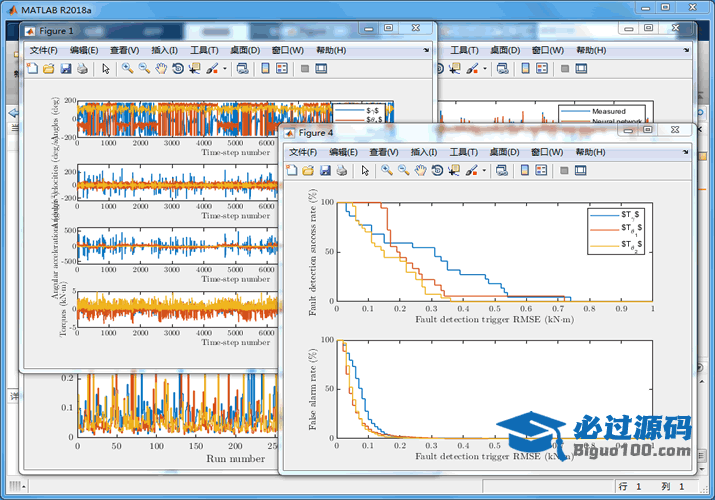This screenshot has width=715, height=500.
Task: Open 插入(I) menu in Figure 1
Action: (165, 50)
